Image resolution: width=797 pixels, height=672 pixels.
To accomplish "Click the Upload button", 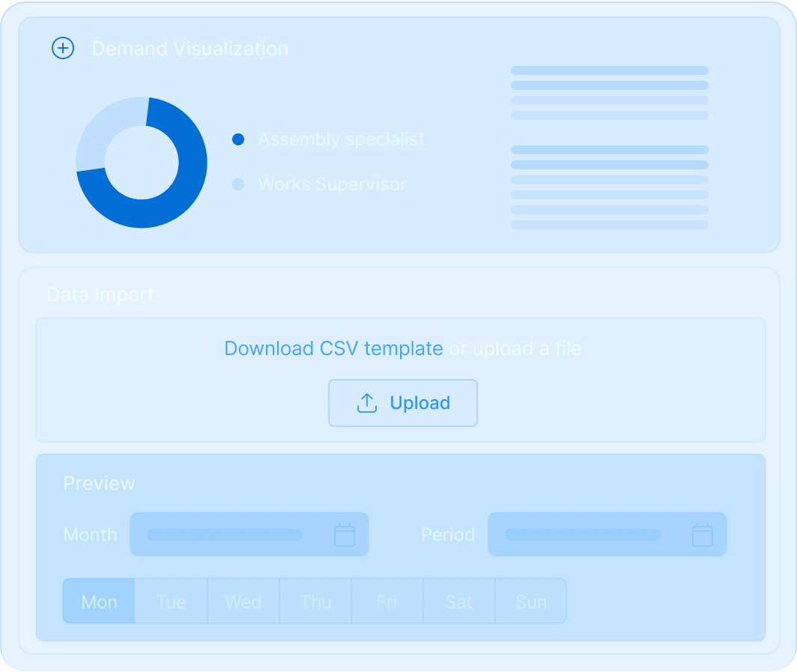I will tap(402, 403).
